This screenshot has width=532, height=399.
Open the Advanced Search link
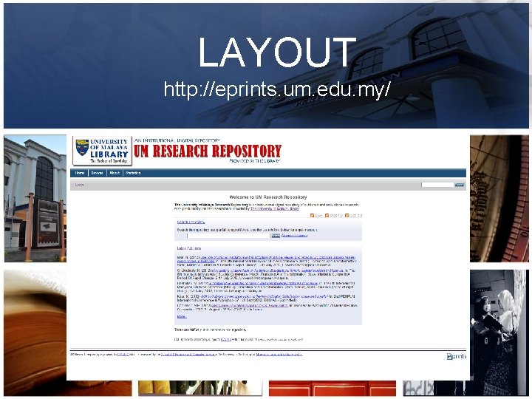point(295,236)
